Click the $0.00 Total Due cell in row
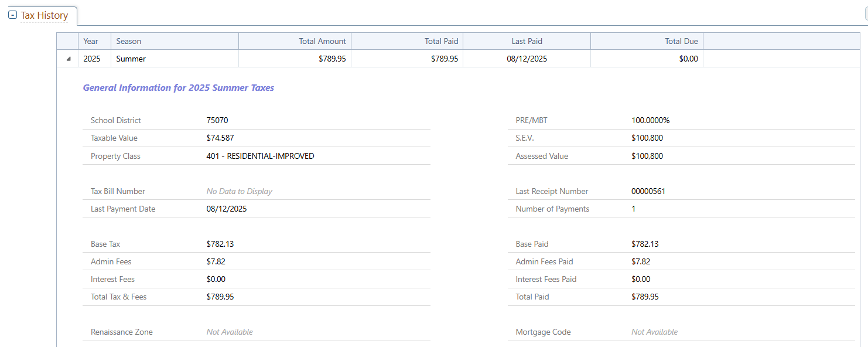868x347 pixels. tap(688, 59)
